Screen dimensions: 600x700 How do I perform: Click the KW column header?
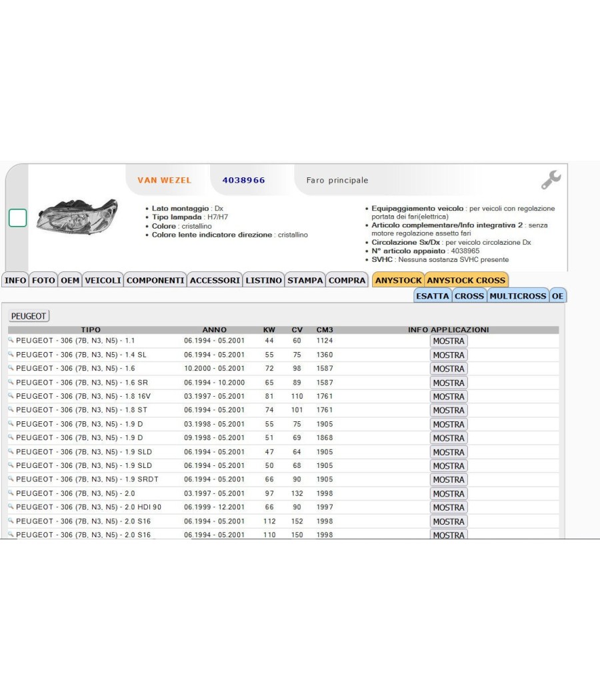click(x=269, y=330)
